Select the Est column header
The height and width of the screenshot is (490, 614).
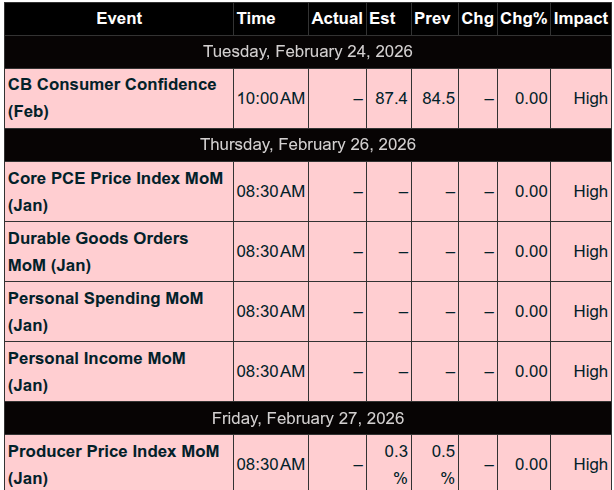coord(382,19)
